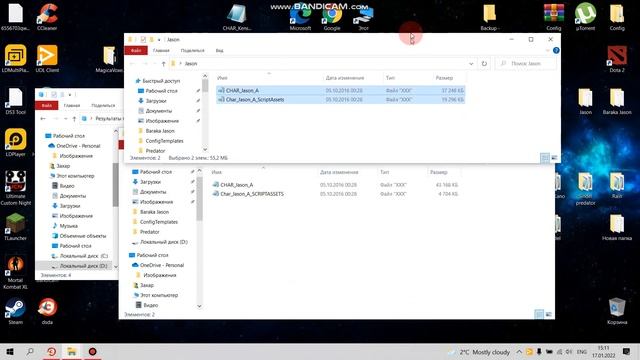This screenshot has height=360, width=640.
Task: Select the DS3 Tool desktop icon
Action: pyautogui.click(x=16, y=101)
